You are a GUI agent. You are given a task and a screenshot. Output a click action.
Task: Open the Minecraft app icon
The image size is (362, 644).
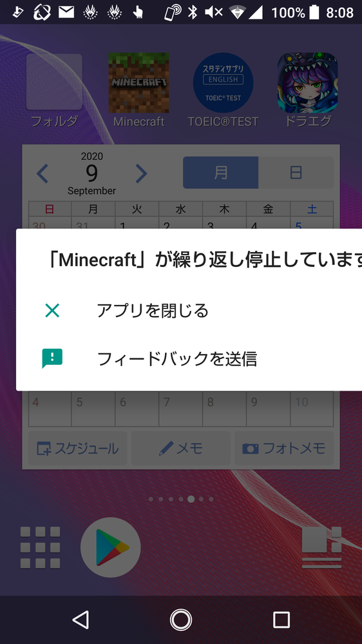click(x=138, y=83)
